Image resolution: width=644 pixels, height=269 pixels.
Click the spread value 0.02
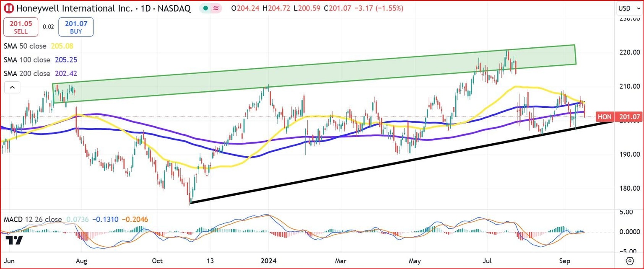click(49, 27)
